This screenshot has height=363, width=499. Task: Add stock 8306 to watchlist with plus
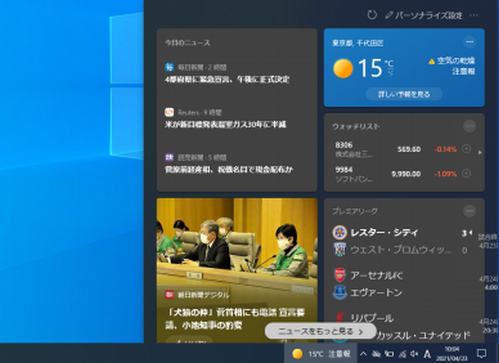(x=467, y=149)
